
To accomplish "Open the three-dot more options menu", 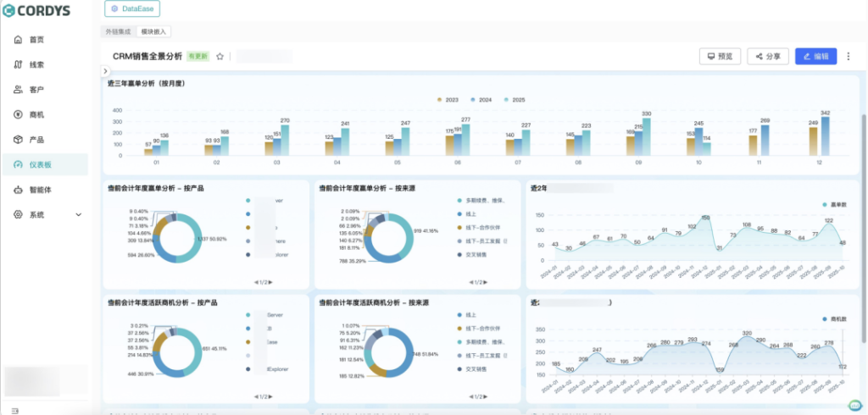I will 849,57.
